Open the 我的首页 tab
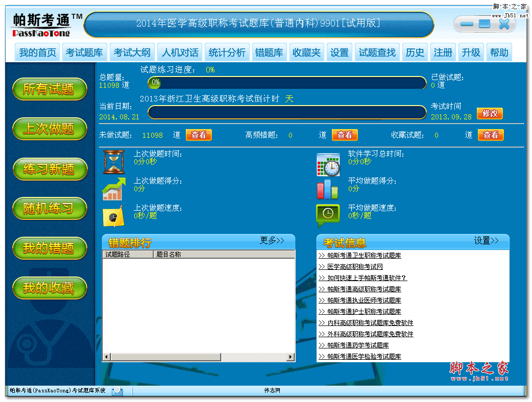 point(37,53)
